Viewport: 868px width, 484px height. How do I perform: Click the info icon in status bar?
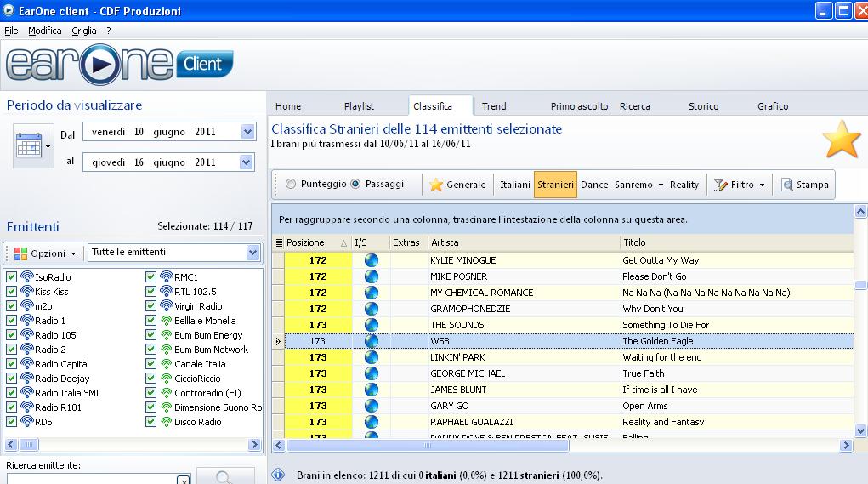278,475
